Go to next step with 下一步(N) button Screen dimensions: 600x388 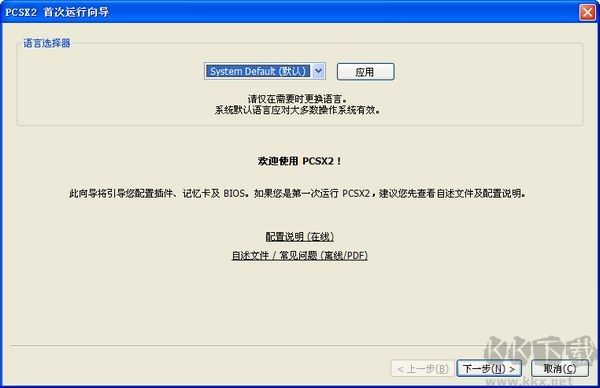pos(489,368)
